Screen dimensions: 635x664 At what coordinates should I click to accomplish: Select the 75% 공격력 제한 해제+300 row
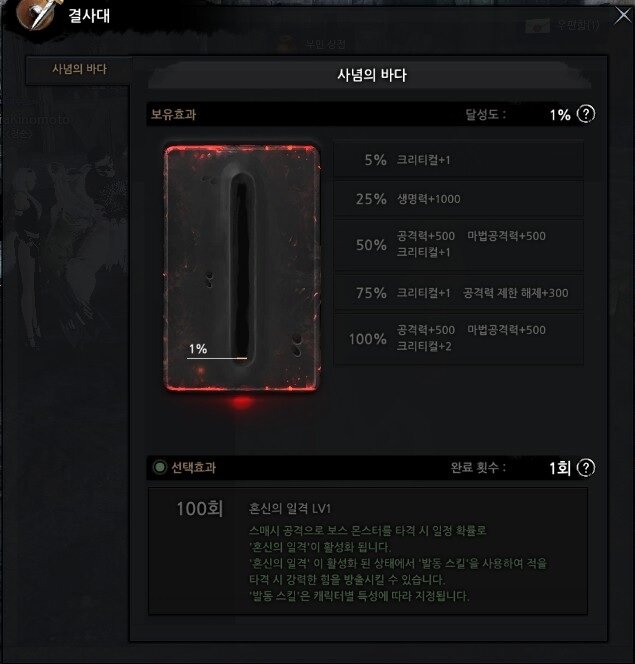(x=459, y=293)
